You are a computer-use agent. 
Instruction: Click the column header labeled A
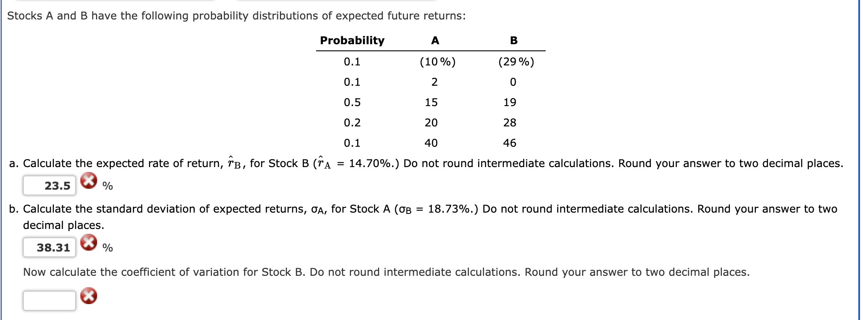[435, 40]
